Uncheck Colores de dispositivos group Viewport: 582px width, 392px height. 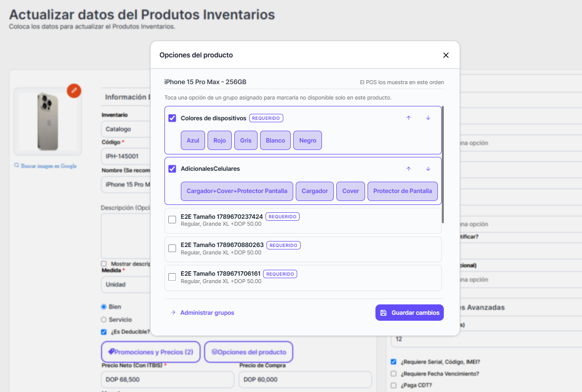click(172, 118)
